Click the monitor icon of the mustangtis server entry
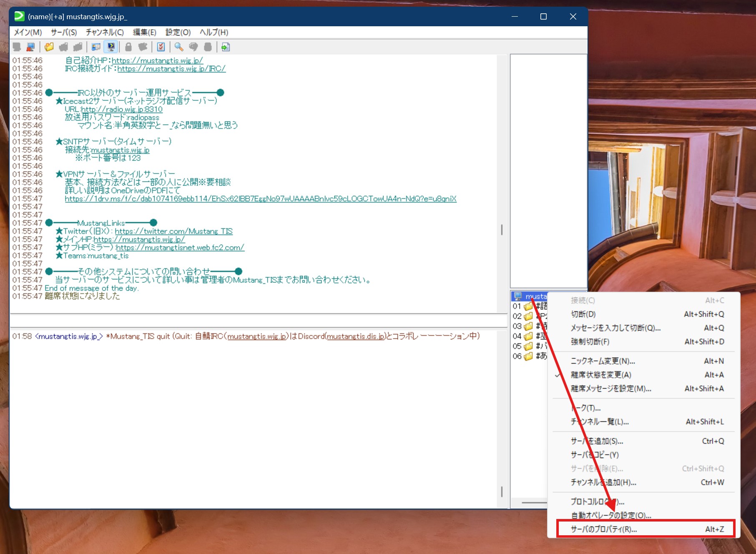Screen dimensions: 756x554 pyautogui.click(x=518, y=296)
